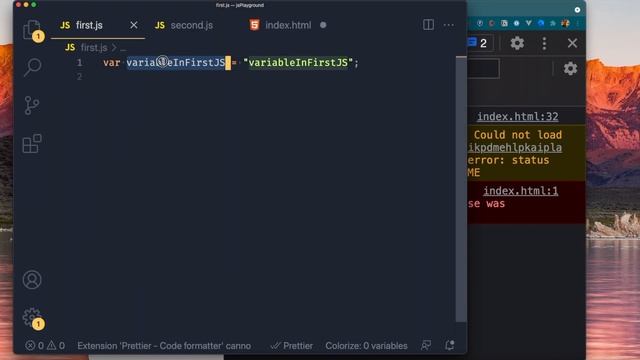Open the editor More Actions ellipsis
Image resolution: width=640 pixels, height=360 pixels.
point(449,25)
